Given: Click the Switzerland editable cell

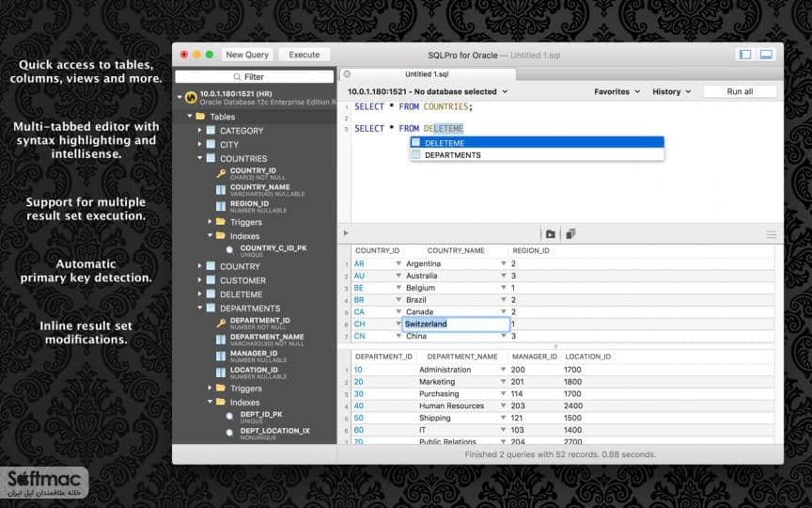Looking at the screenshot, I should 456,324.
